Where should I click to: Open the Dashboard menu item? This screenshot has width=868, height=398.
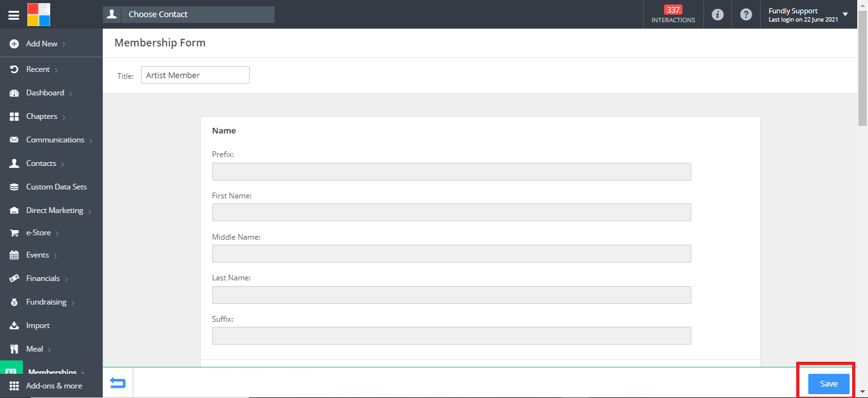tap(45, 93)
